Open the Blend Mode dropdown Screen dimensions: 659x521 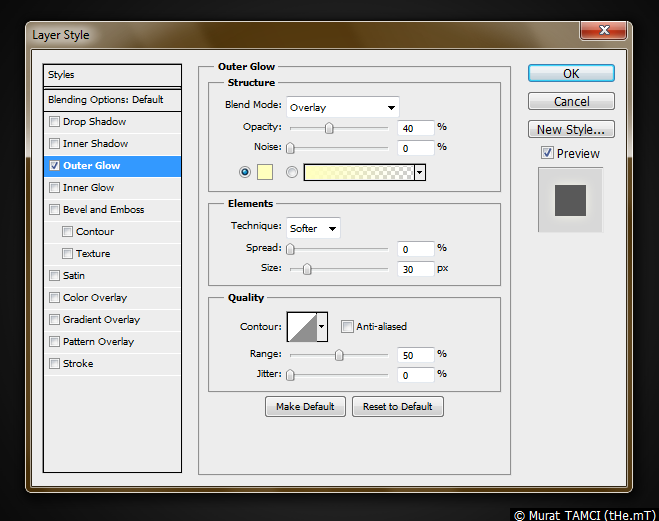tap(342, 107)
